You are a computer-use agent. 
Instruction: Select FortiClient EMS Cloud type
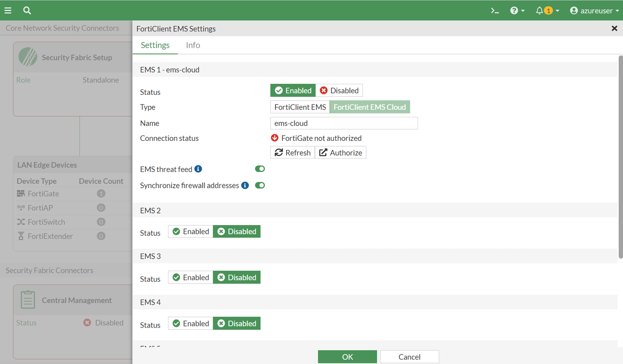(370, 107)
